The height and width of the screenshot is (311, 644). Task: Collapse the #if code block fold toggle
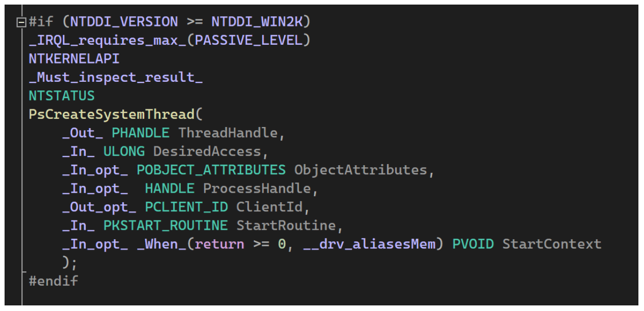(20, 22)
